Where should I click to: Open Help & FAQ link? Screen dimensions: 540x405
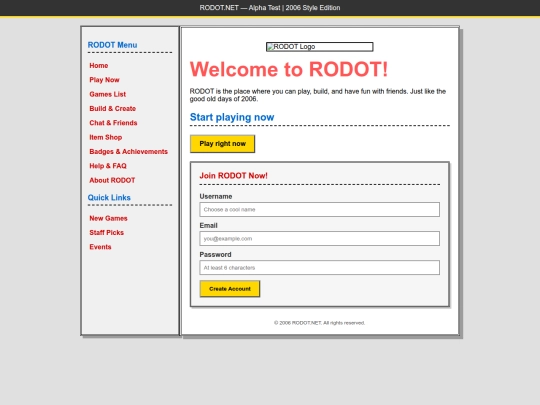(108, 166)
